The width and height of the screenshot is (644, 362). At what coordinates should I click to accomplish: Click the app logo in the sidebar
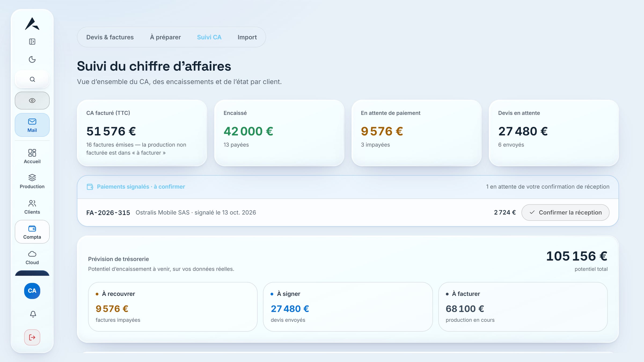[x=32, y=24]
